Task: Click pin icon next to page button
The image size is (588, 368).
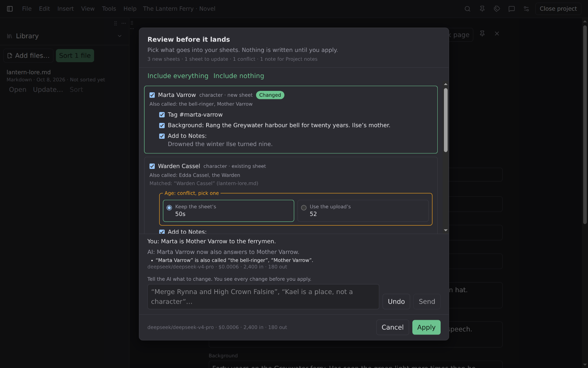Action: (x=482, y=33)
